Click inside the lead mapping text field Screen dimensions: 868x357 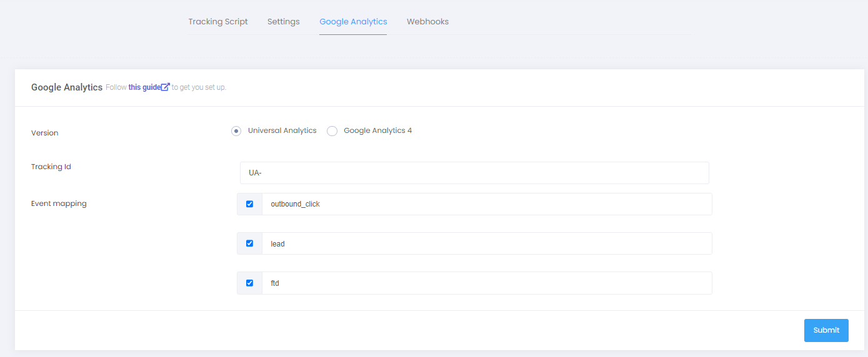(x=487, y=243)
